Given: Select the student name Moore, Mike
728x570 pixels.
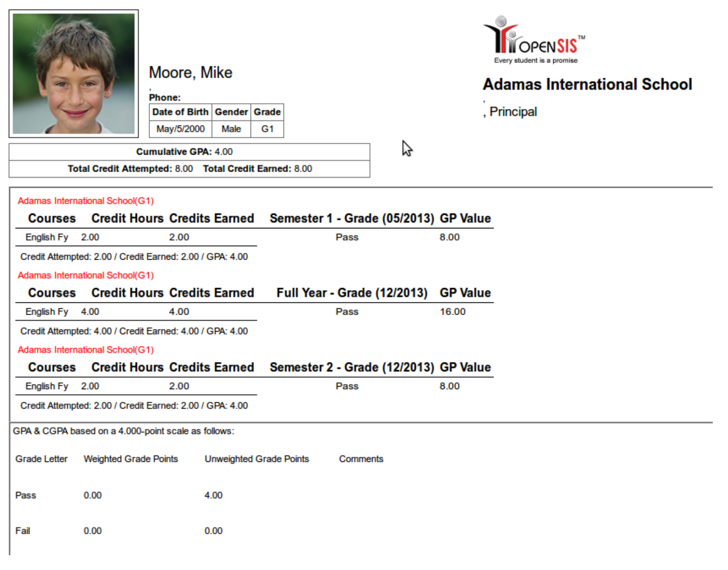Looking at the screenshot, I should (x=191, y=73).
